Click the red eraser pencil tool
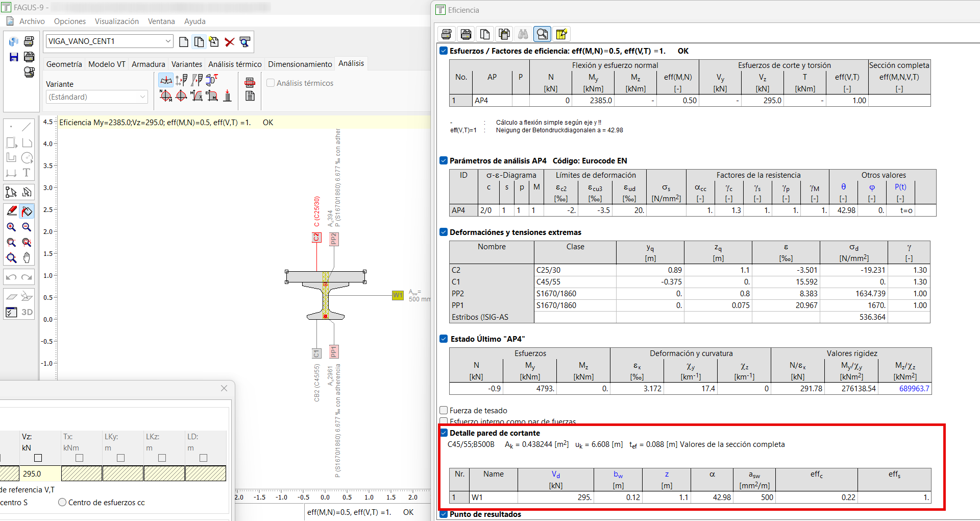This screenshot has height=521, width=980. click(11, 211)
